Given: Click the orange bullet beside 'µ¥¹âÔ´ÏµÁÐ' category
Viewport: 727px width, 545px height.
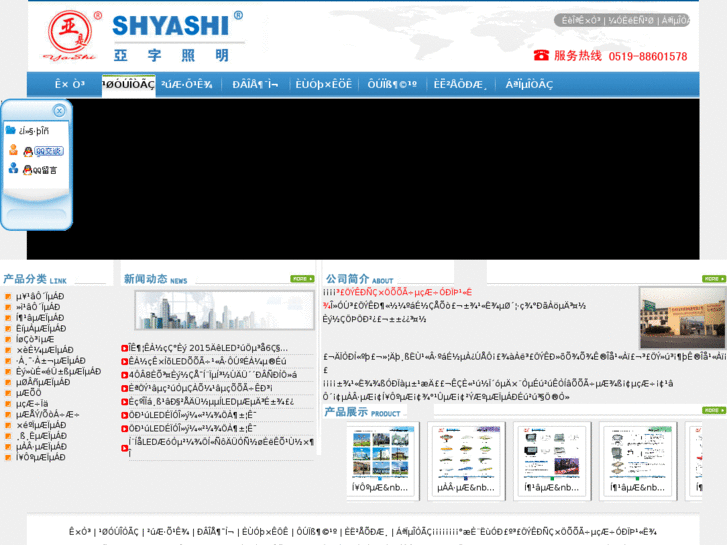Looking at the screenshot, I should [x=8, y=296].
